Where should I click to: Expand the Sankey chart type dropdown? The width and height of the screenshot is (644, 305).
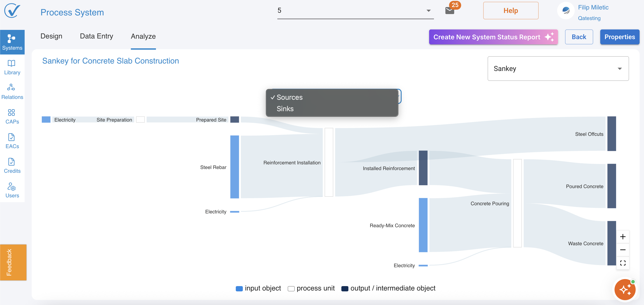558,68
